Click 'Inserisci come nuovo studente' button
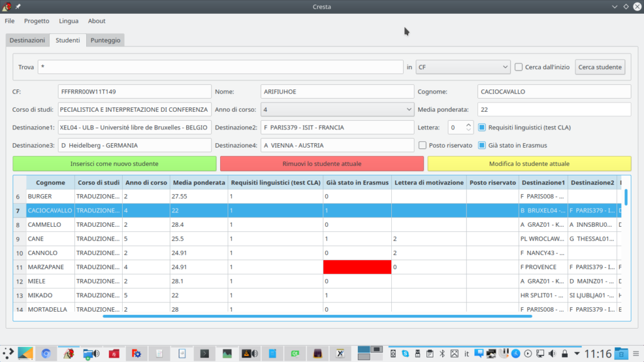Viewport: 644px width, 362px height. tap(114, 164)
